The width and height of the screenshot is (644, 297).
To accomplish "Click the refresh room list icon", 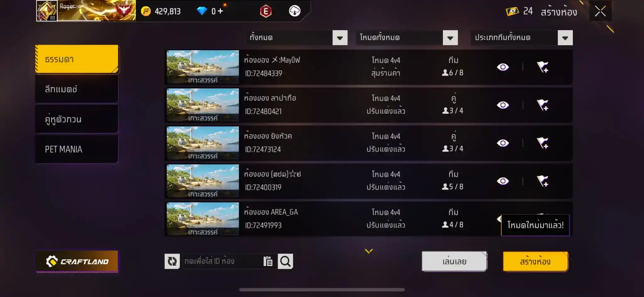I will pos(172,261).
